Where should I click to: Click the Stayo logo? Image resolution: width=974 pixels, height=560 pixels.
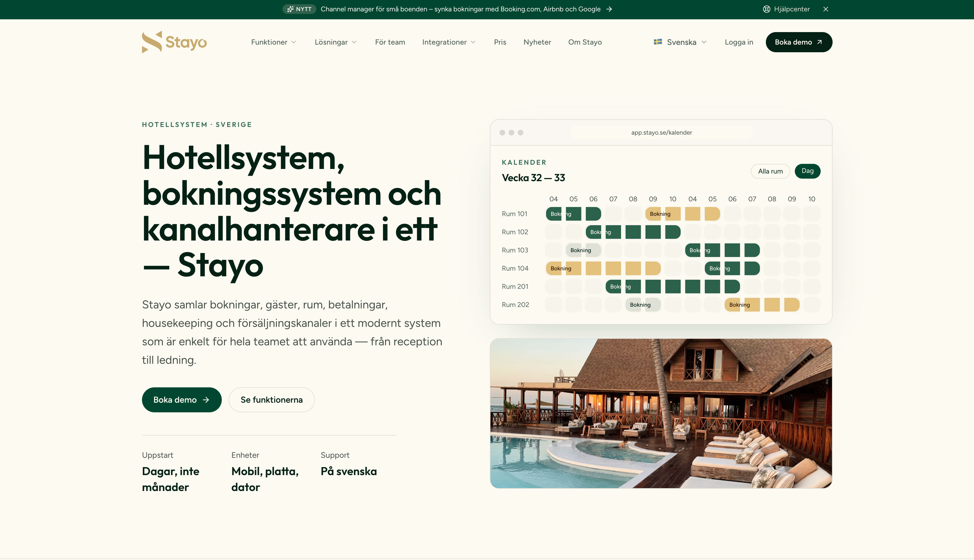[174, 42]
